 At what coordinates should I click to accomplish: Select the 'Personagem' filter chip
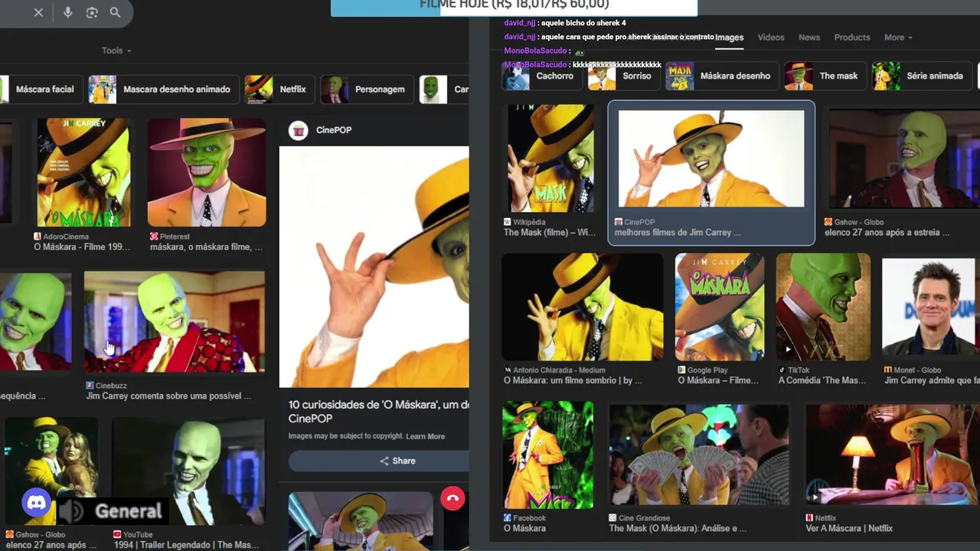[366, 90]
